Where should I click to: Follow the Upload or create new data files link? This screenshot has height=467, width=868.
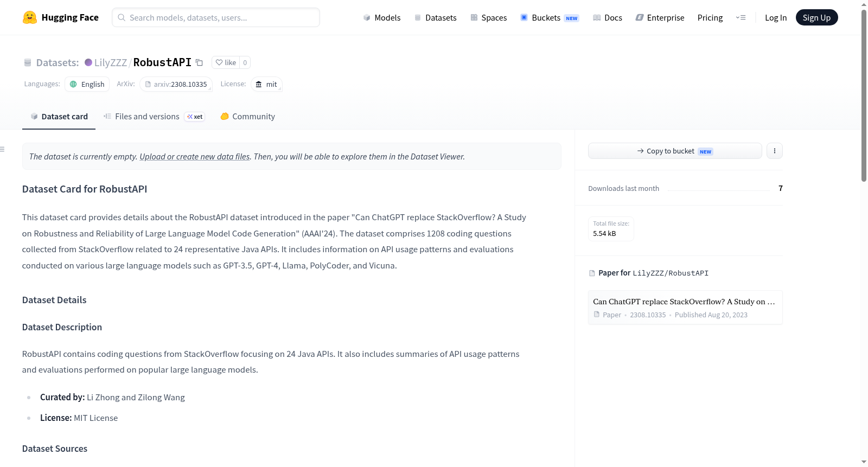[x=195, y=156]
